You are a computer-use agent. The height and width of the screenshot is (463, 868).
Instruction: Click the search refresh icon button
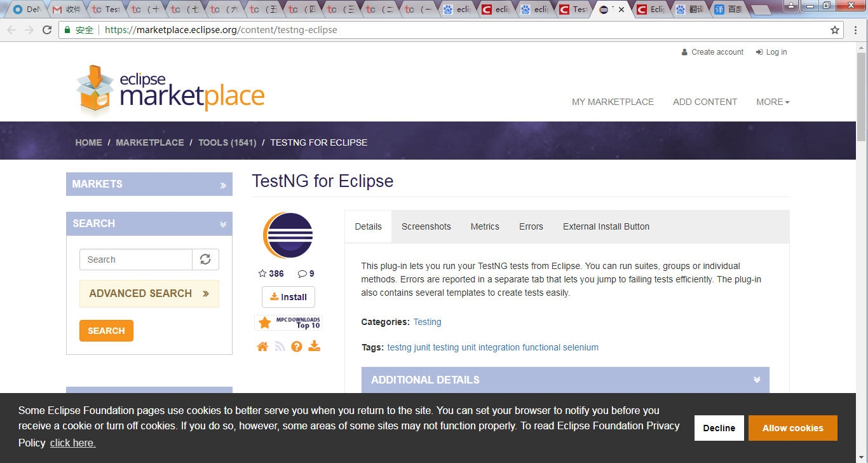pos(205,259)
